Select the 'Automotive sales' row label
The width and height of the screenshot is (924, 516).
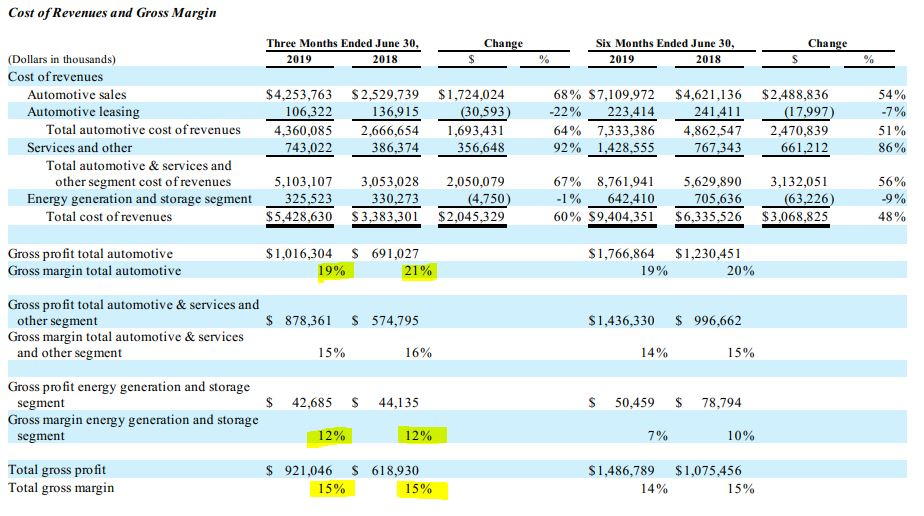click(76, 94)
